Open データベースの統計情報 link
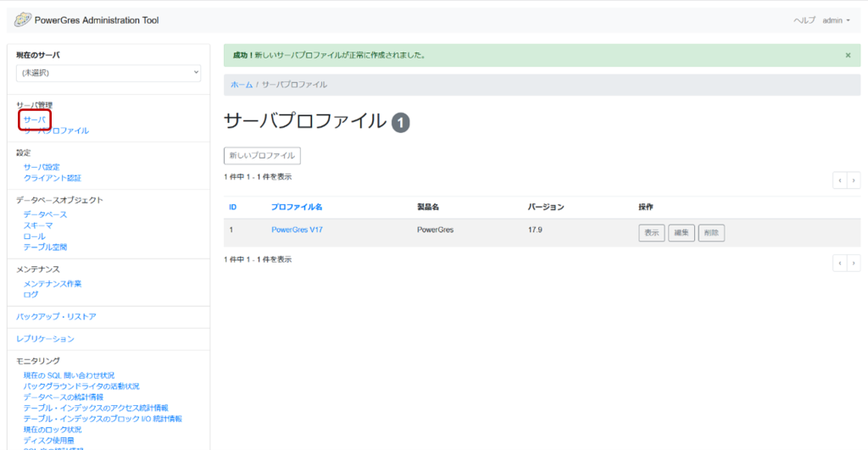This screenshot has height=450, width=868. tap(63, 397)
